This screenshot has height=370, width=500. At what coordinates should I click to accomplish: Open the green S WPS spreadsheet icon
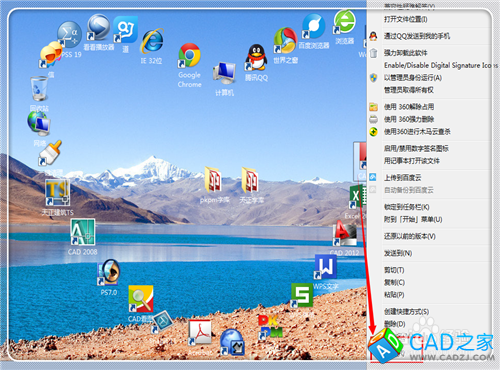[301, 295]
